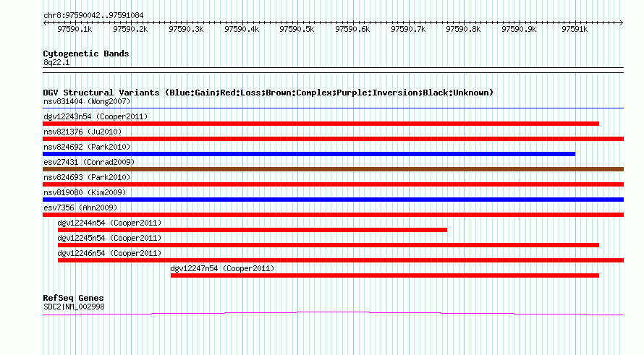Viewport: 644px width, 355px height.
Task: Click the dgv12246n54 (Cooper2011) red bar
Action: tap(341, 260)
